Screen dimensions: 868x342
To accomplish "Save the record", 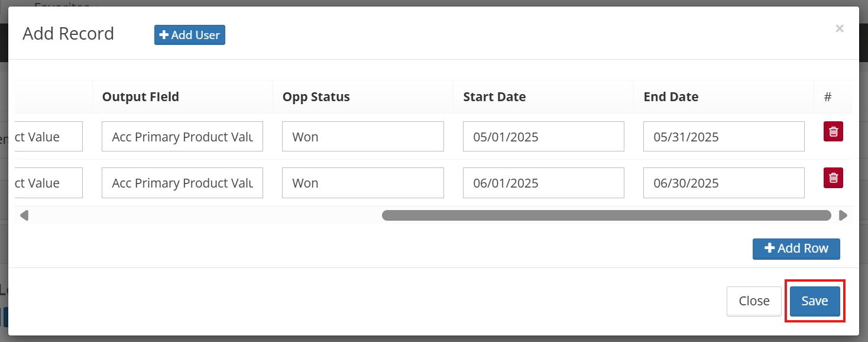I will coord(814,301).
